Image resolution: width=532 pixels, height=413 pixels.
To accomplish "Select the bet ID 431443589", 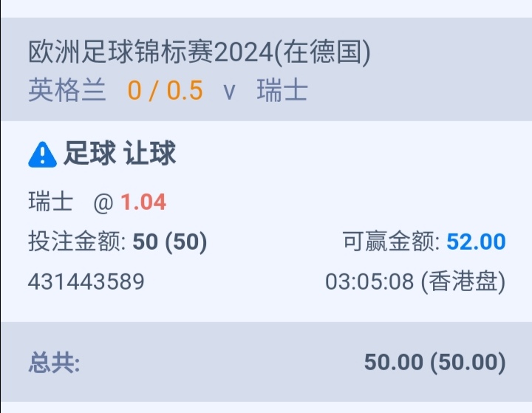I will tap(86, 281).
